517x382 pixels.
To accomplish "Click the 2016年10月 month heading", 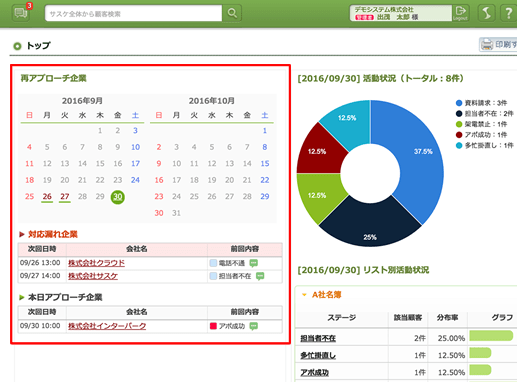I will click(x=212, y=101).
